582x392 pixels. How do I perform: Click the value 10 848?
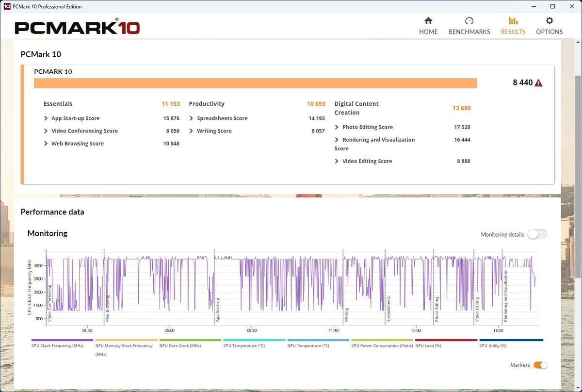pyautogui.click(x=171, y=144)
